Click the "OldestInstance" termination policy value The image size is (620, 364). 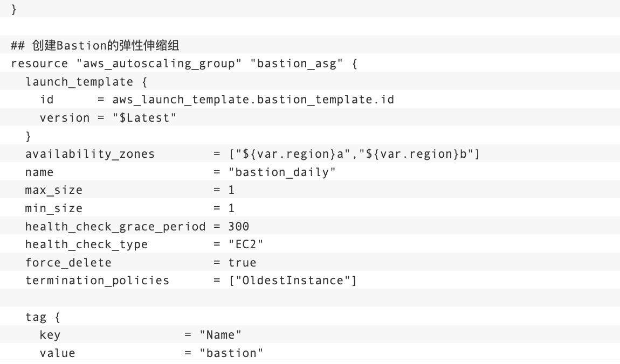293,281
